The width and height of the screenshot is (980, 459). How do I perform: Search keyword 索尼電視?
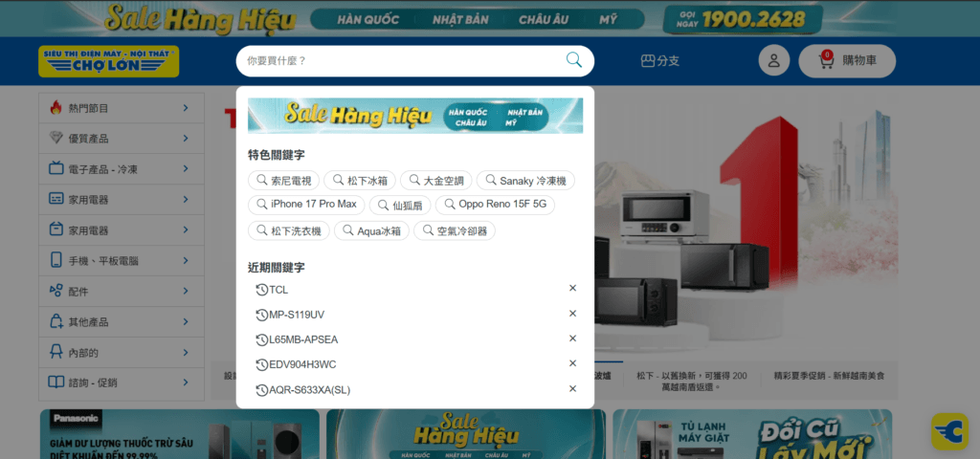pyautogui.click(x=283, y=181)
